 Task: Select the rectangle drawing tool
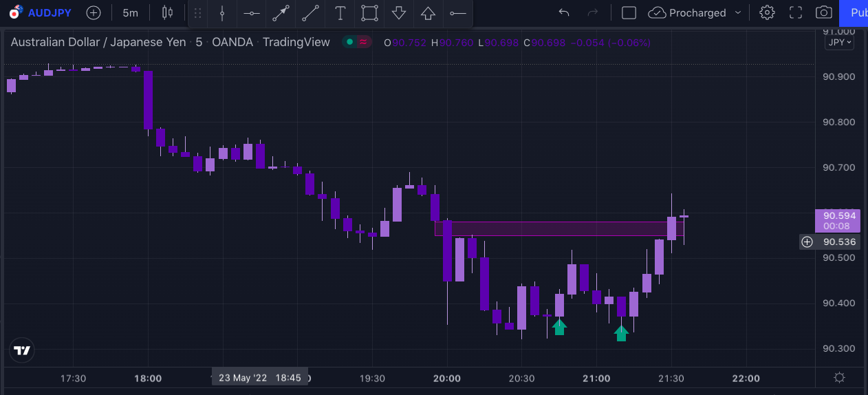click(369, 13)
